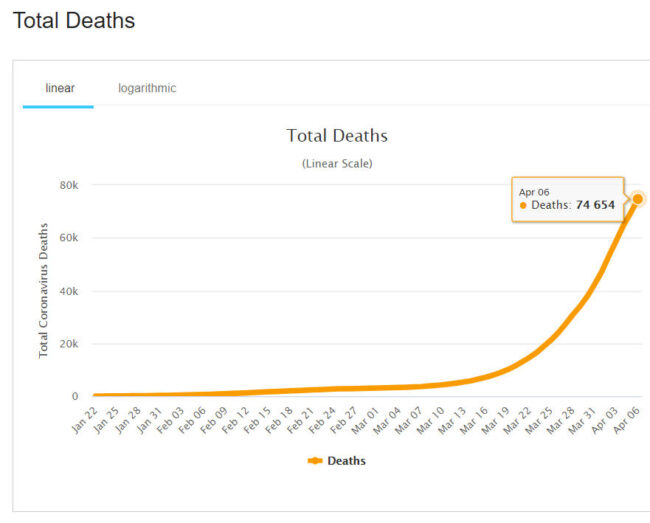Screen dimensions: 650x523
Task: Click the Apr 03 x-axis label
Action: click(x=600, y=420)
